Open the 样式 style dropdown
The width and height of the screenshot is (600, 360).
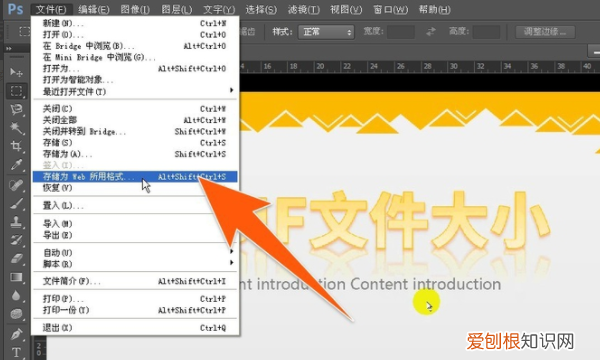tap(326, 32)
